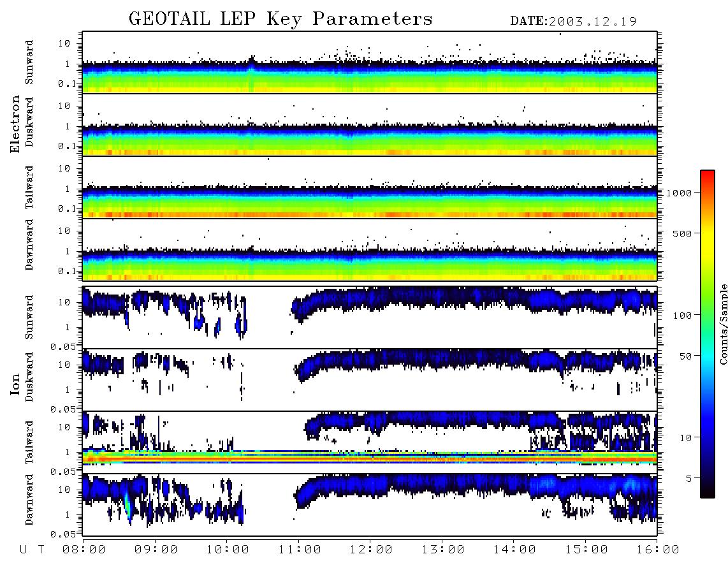Click the 'Dawnward' label of the Ion group
This screenshot has height=561, width=728.
(x=29, y=500)
